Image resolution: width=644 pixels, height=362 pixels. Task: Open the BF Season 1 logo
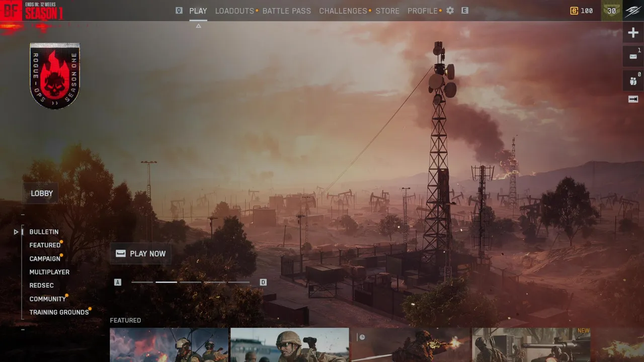click(x=33, y=11)
